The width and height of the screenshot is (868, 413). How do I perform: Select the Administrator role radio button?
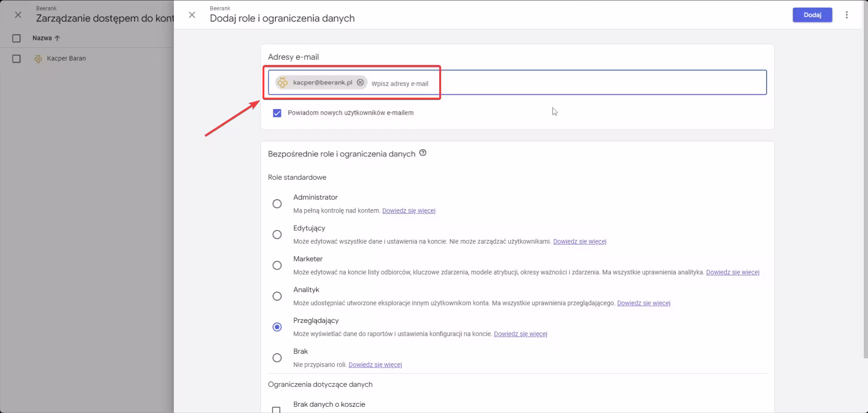click(277, 204)
